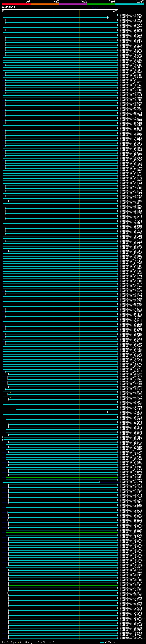
Task: Select label UniRef100_A2DVW2
Action: coord(131,477)
